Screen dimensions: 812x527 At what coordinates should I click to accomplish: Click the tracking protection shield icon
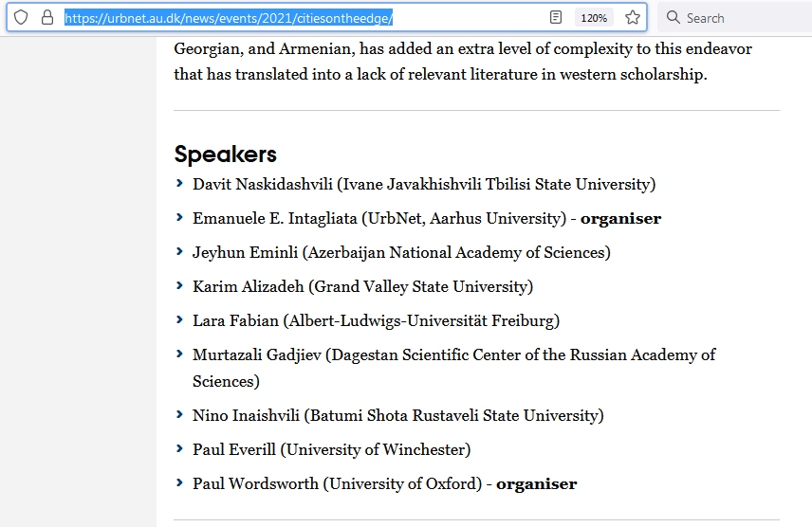pos(21,17)
